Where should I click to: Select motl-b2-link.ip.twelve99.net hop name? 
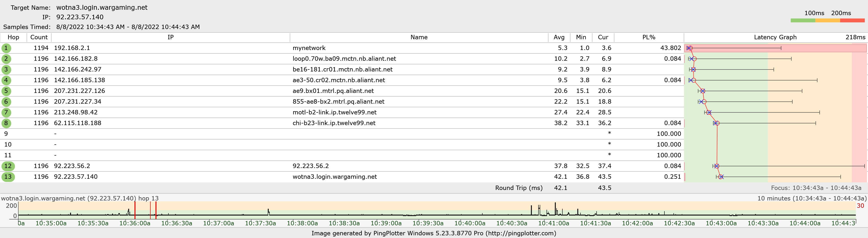pos(334,112)
